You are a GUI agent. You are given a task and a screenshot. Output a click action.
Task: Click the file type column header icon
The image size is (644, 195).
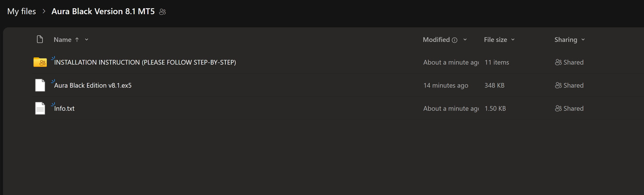[x=40, y=39]
